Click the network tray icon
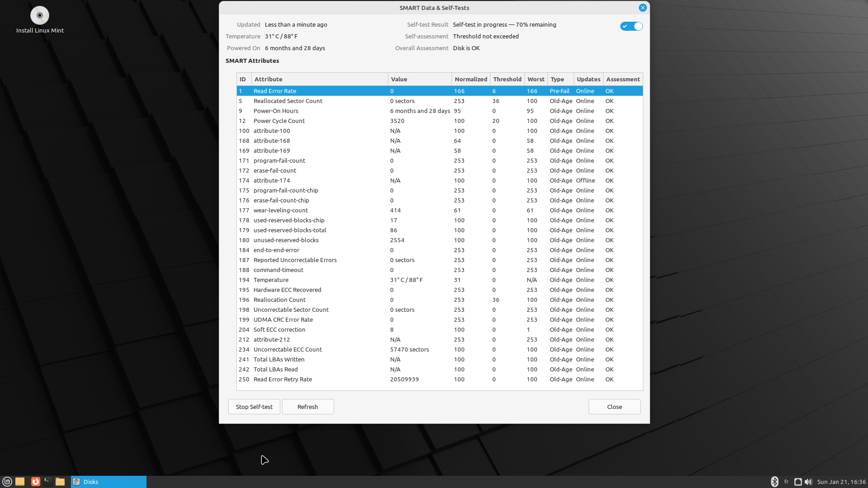This screenshot has width=868, height=488. point(798,482)
